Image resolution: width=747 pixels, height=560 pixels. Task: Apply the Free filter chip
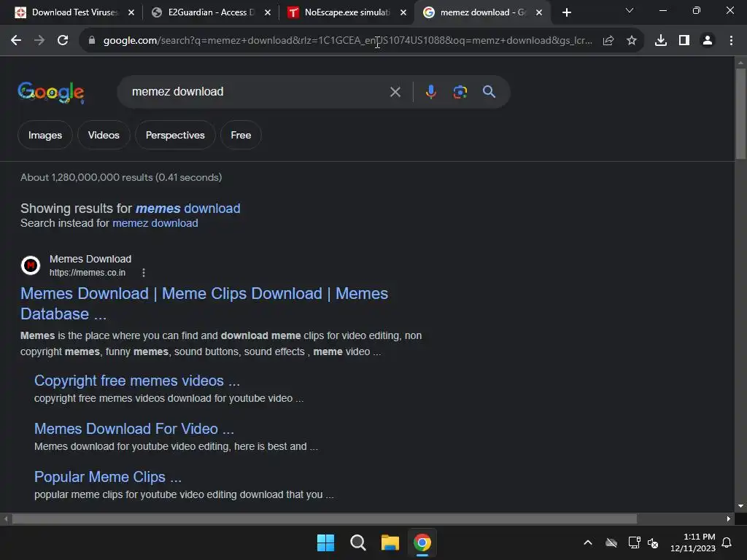(241, 135)
